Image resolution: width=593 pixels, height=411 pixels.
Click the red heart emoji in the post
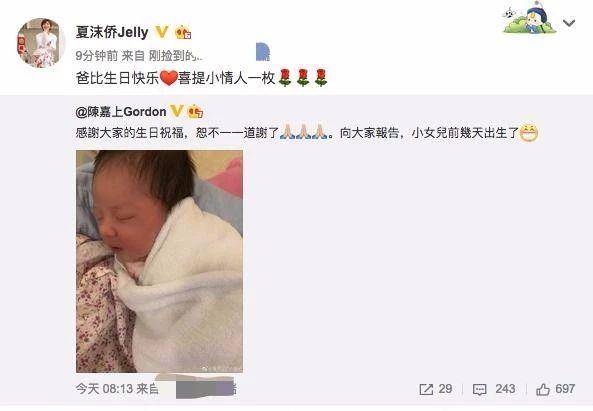coord(169,78)
